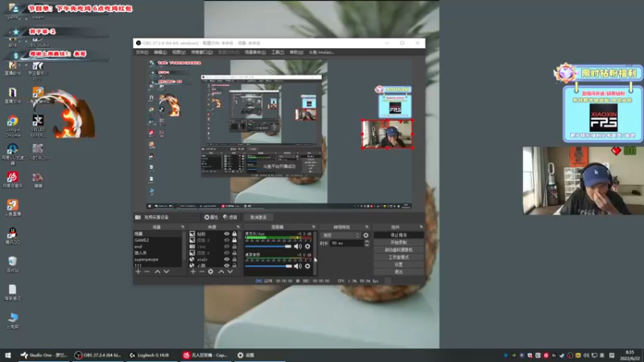Open the QQ penguin desktop icon
Viewport: 644px width, 362px height.
click(x=12, y=237)
